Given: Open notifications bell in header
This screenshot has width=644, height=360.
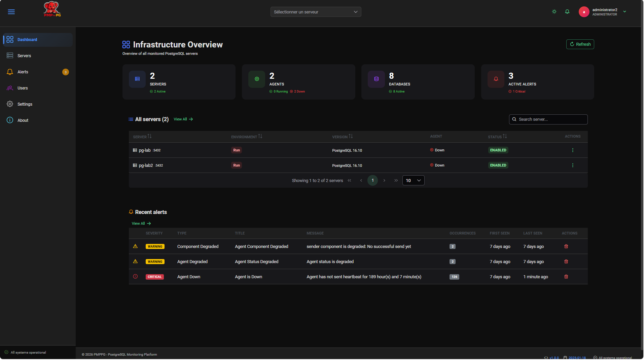Looking at the screenshot, I should tap(567, 12).
